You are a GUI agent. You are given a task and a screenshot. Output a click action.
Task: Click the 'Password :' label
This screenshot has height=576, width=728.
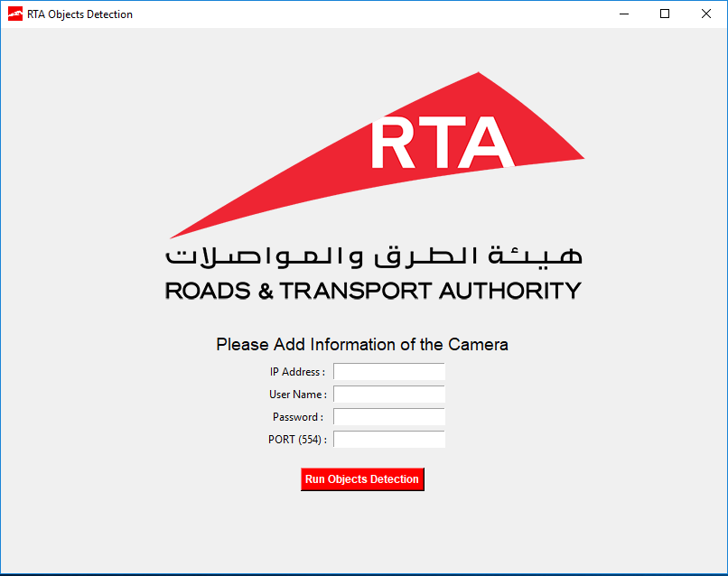(x=297, y=417)
